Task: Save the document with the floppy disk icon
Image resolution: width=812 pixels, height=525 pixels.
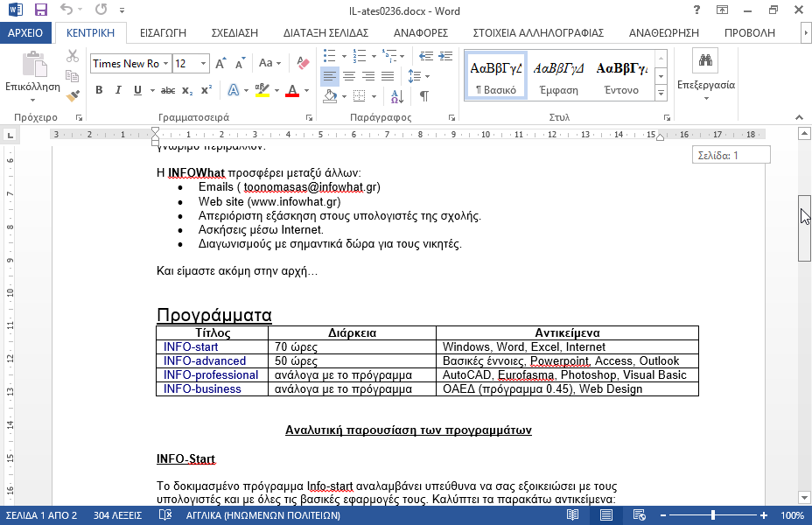Action: tap(40, 10)
